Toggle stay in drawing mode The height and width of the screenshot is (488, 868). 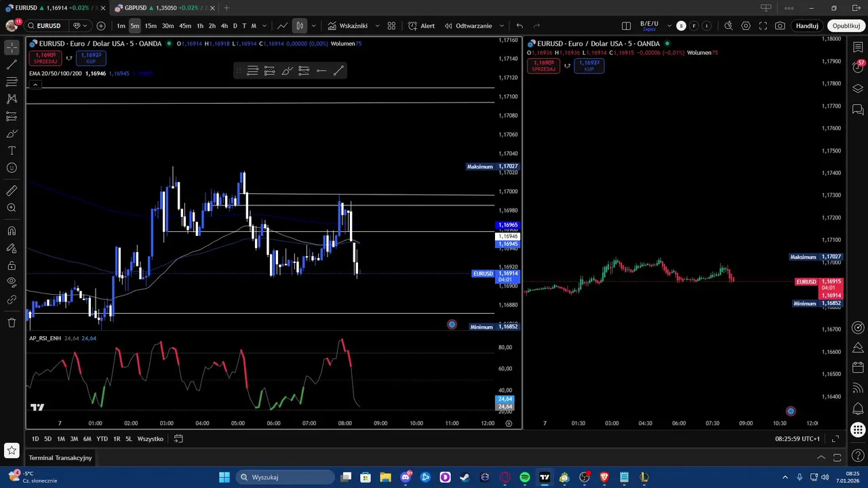[12, 248]
